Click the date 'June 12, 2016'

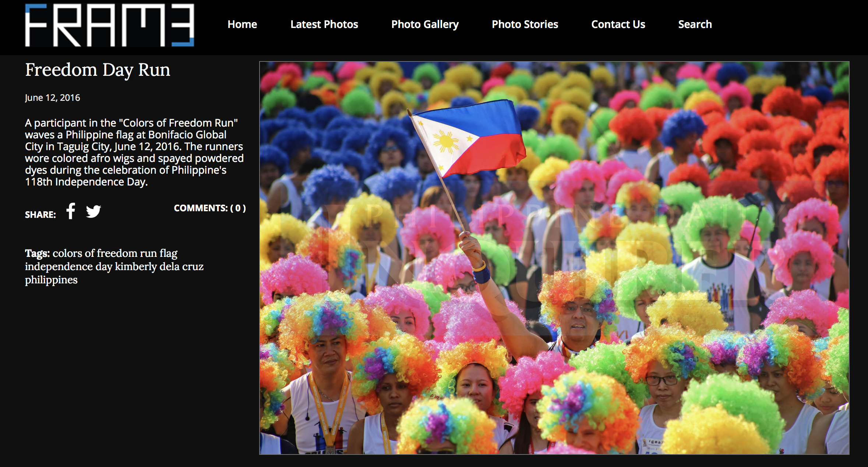click(52, 98)
